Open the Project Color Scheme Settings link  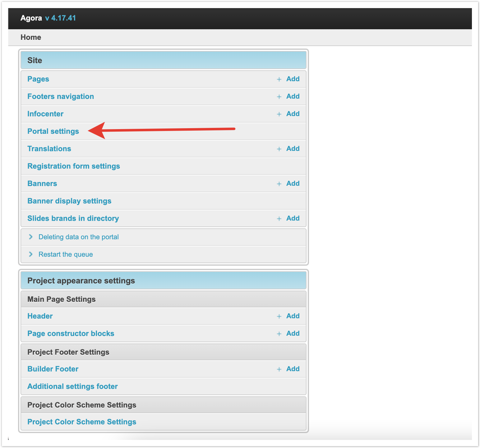coord(82,422)
